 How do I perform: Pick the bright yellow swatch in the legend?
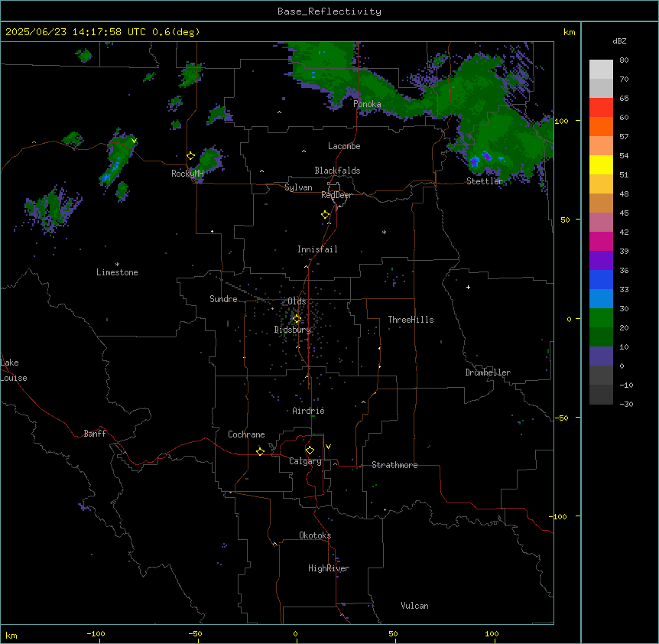pos(601,164)
